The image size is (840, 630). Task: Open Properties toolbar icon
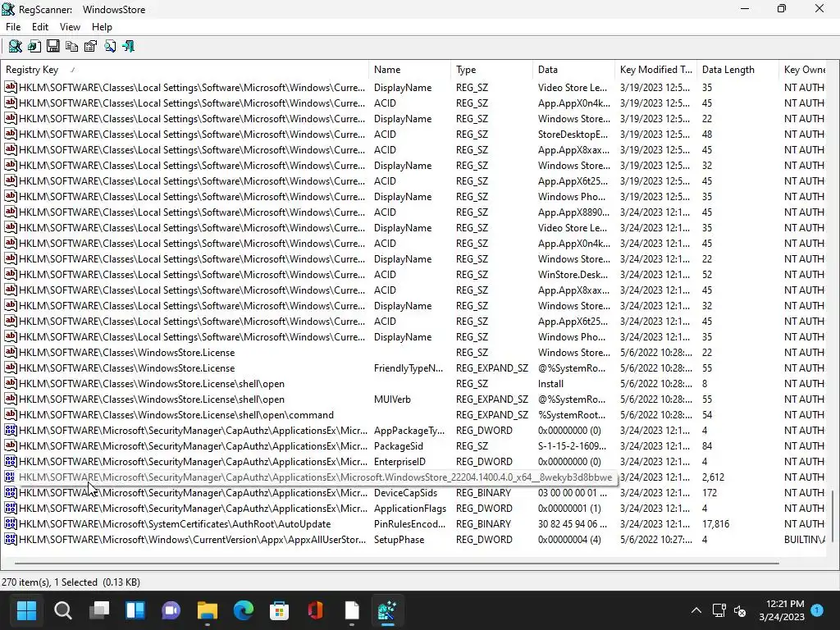[90, 47]
